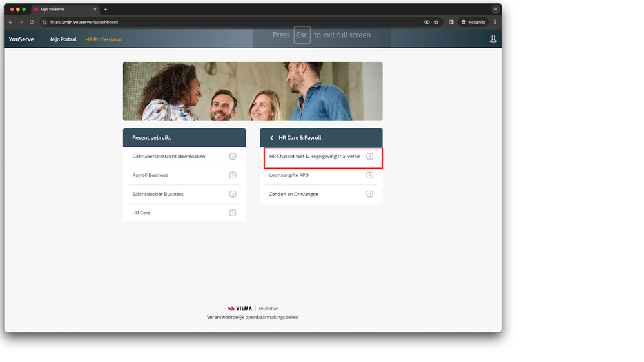Click arrow icon next to Zenden en Ontvangen
This screenshot has width=644, height=362.
(369, 194)
